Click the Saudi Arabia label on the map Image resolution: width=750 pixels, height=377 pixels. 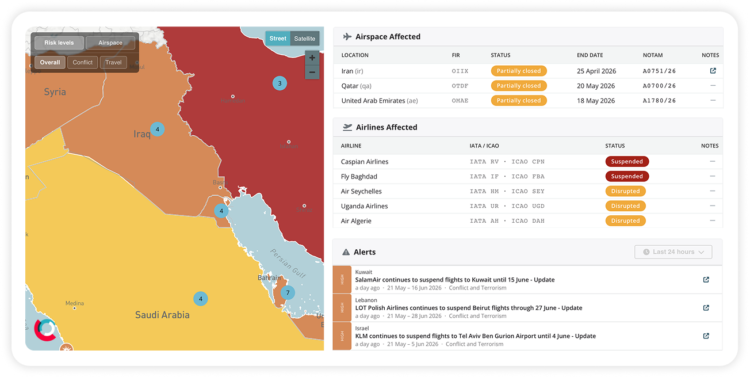point(162,315)
